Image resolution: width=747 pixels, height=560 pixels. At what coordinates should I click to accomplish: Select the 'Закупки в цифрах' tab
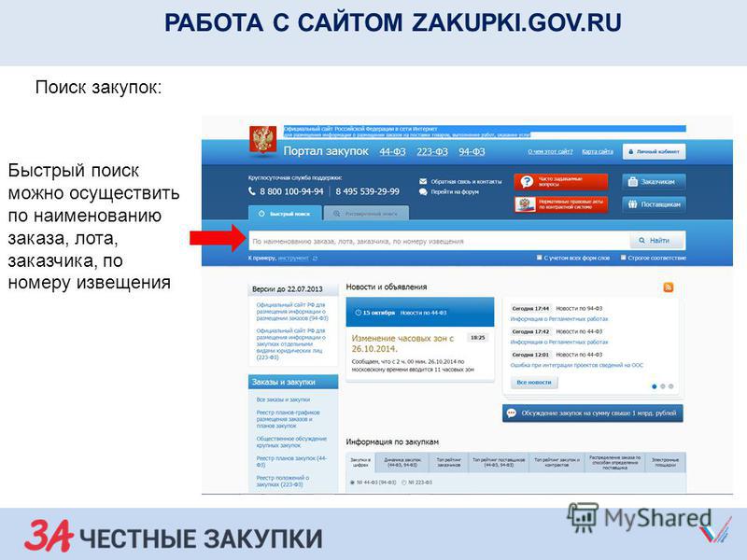click(360, 462)
